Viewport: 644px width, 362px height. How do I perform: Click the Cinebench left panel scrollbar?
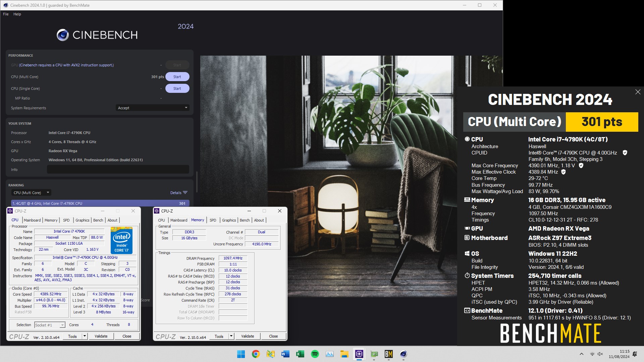pos(197,182)
